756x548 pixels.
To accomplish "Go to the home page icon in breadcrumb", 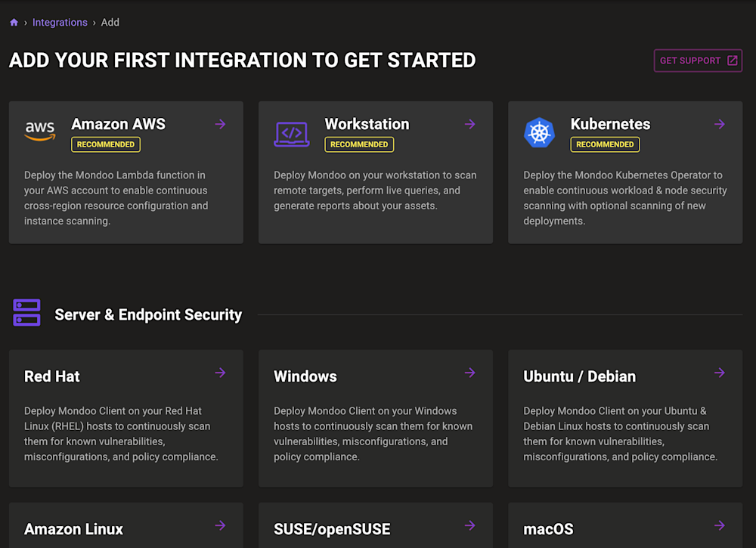I will 14,22.
